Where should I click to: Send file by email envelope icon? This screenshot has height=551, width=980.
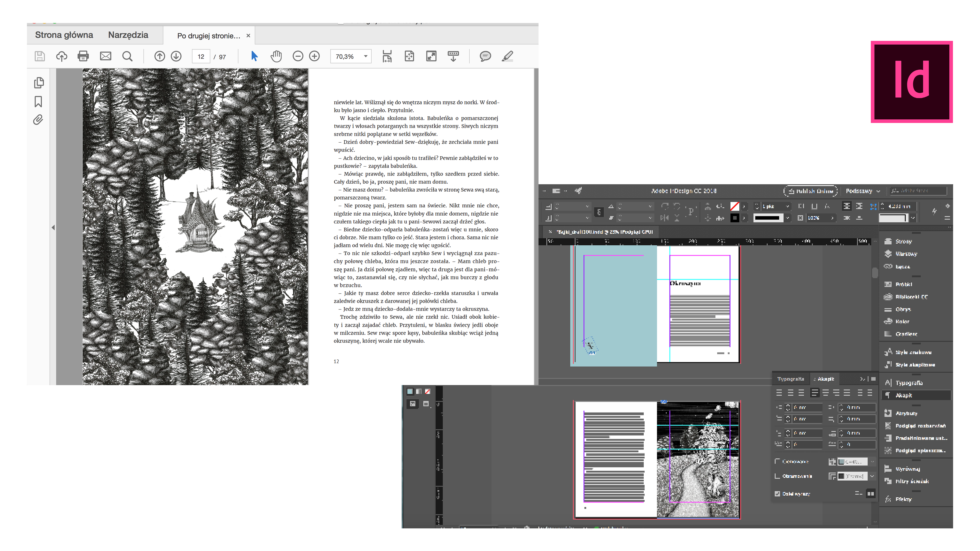coord(105,56)
